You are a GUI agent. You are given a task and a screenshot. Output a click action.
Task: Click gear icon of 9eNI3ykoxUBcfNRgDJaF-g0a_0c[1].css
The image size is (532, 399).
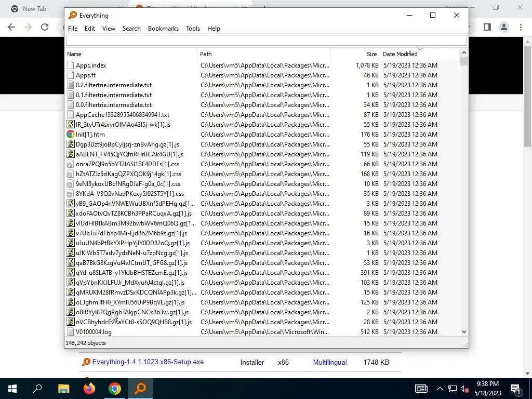[70, 183]
